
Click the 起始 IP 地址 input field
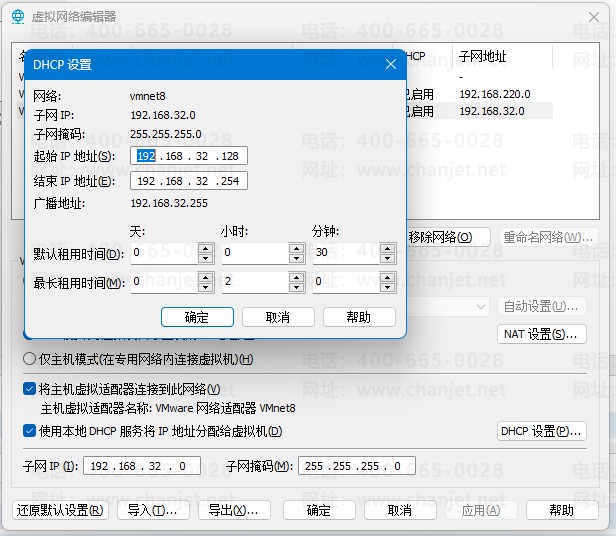tap(189, 156)
